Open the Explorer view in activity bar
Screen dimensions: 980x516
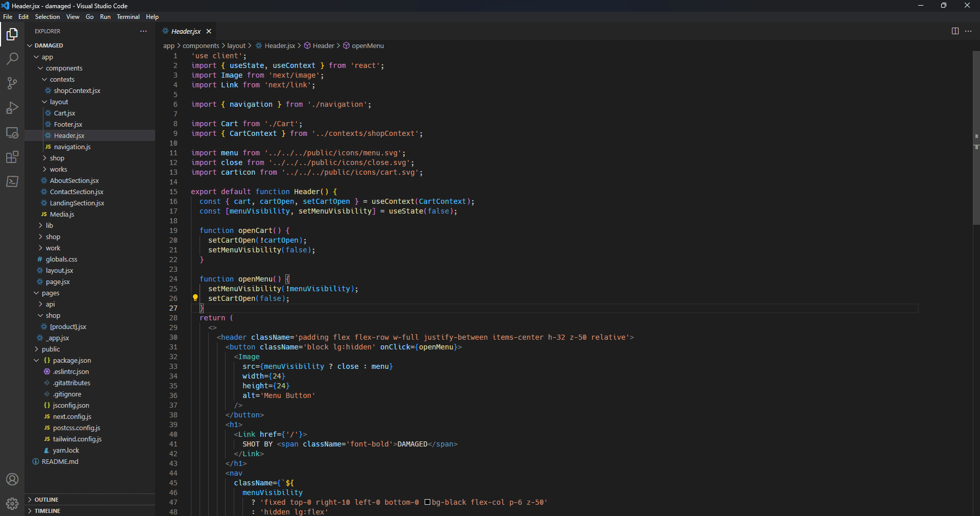12,34
